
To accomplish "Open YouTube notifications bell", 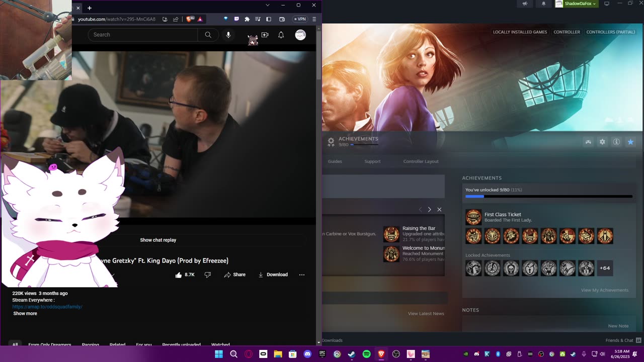I will tap(281, 35).
